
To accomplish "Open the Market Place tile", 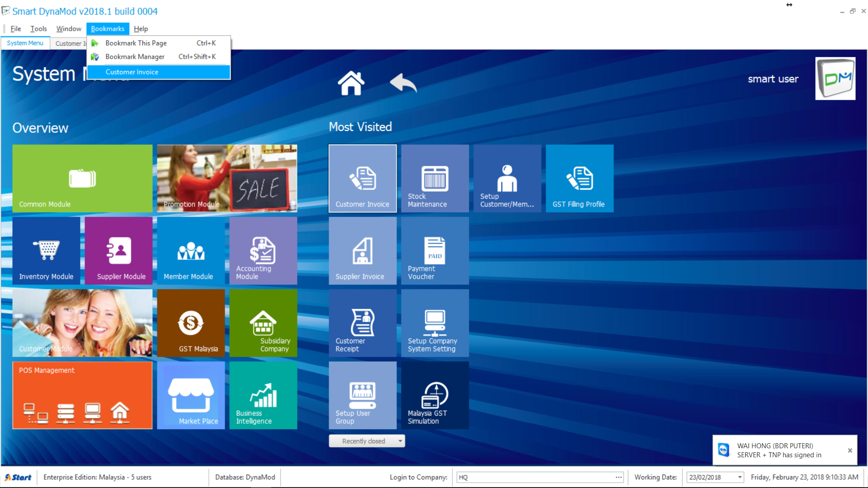I will (191, 395).
